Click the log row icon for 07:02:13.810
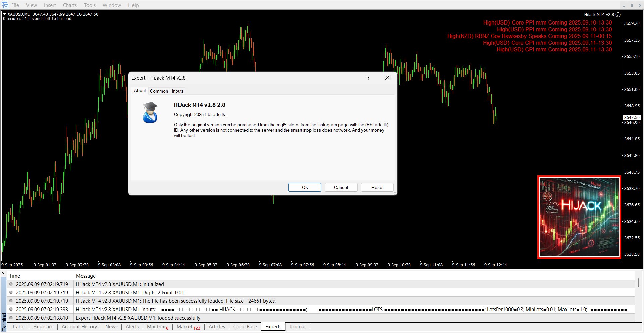 [x=11, y=318]
